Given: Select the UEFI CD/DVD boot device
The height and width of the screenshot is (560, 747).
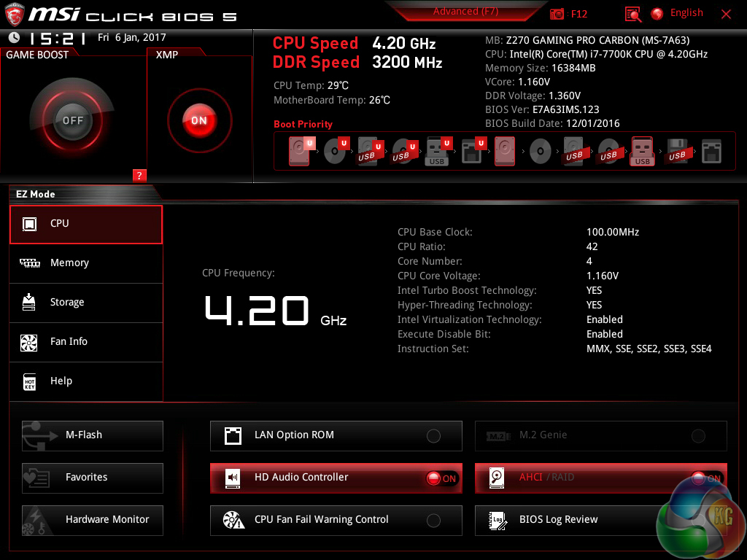Looking at the screenshot, I should 336,151.
